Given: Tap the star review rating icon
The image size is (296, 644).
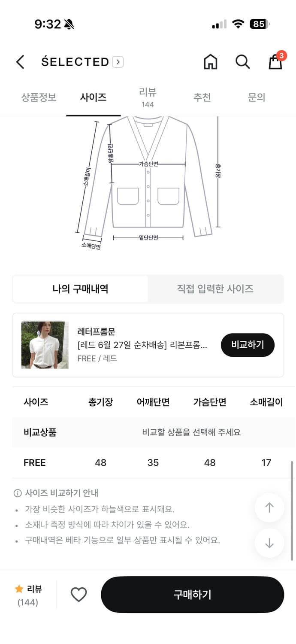Looking at the screenshot, I should click(19, 589).
